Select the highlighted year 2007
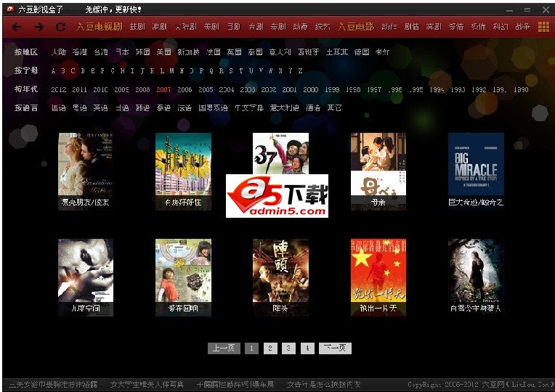 point(163,89)
